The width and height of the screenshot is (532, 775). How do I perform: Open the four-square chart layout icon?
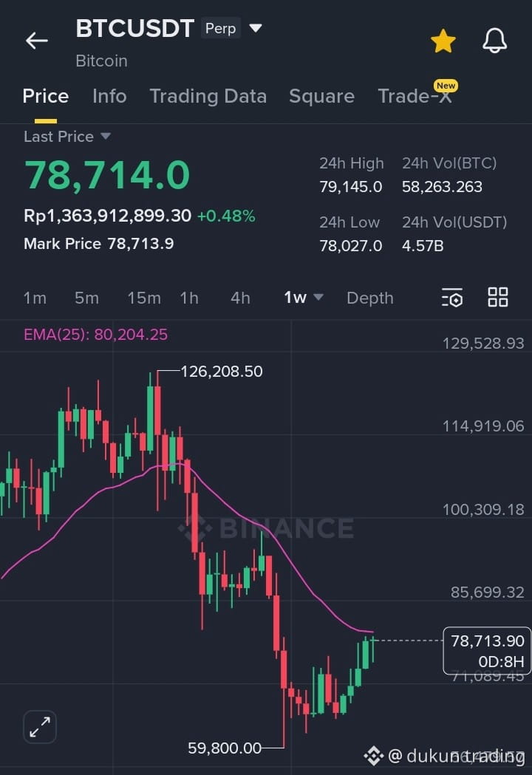click(497, 298)
